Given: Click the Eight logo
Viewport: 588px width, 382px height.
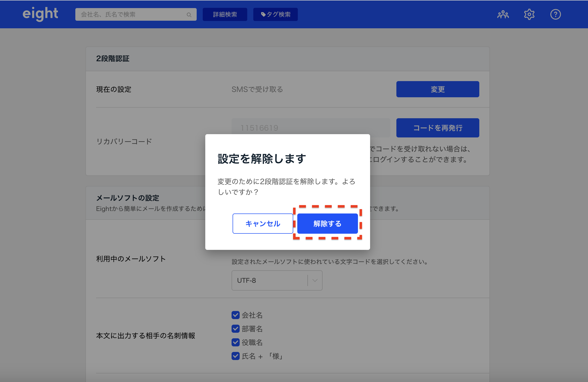Looking at the screenshot, I should click(x=40, y=14).
